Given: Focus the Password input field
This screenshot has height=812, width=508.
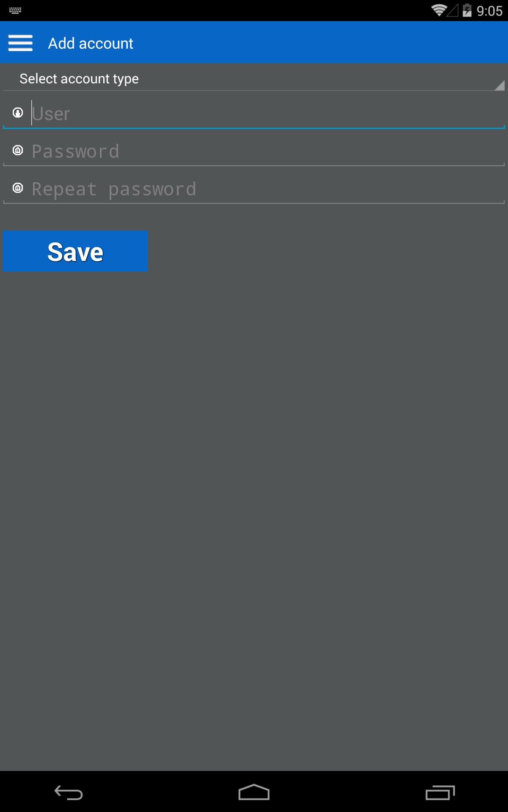Looking at the screenshot, I should pos(254,151).
